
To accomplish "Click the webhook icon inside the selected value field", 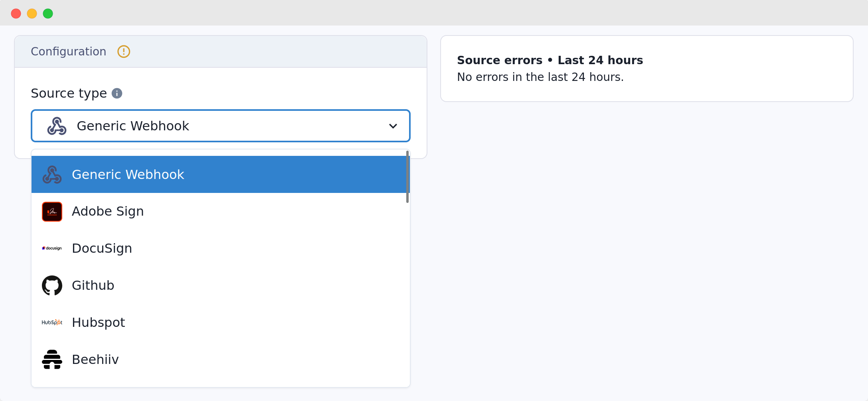I will pos(57,126).
